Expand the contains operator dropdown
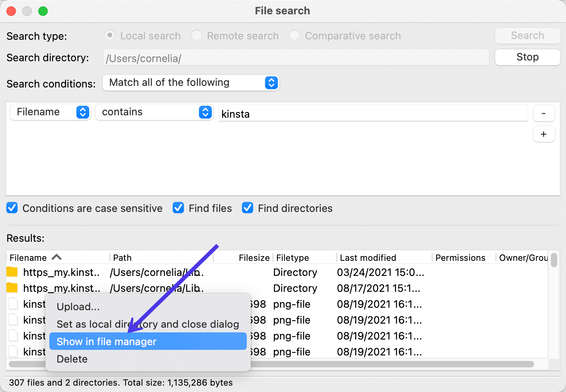The image size is (566, 392). pos(154,112)
